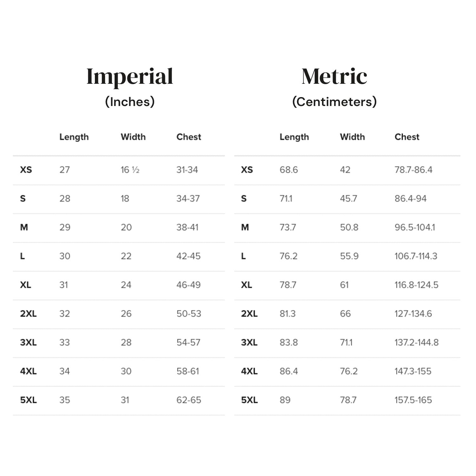Click the Metric table's Chest column header
Screen dimensions: 476x476
point(407,137)
